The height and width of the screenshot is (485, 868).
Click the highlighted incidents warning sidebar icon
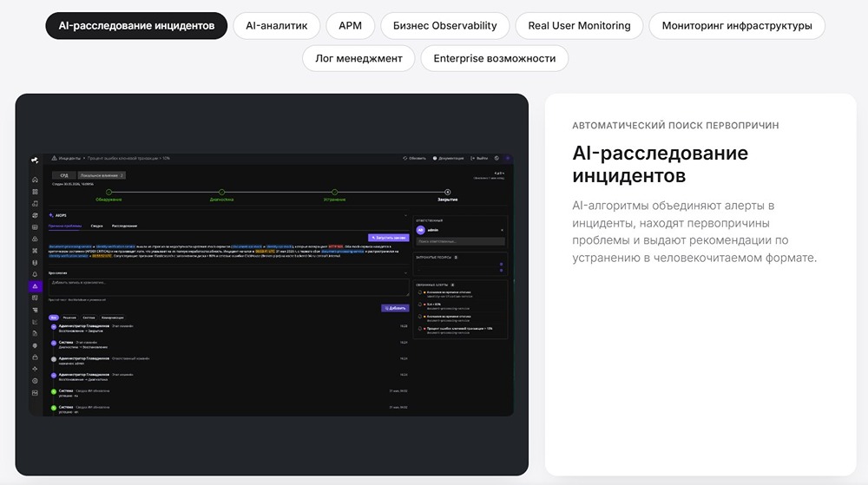[x=35, y=286]
